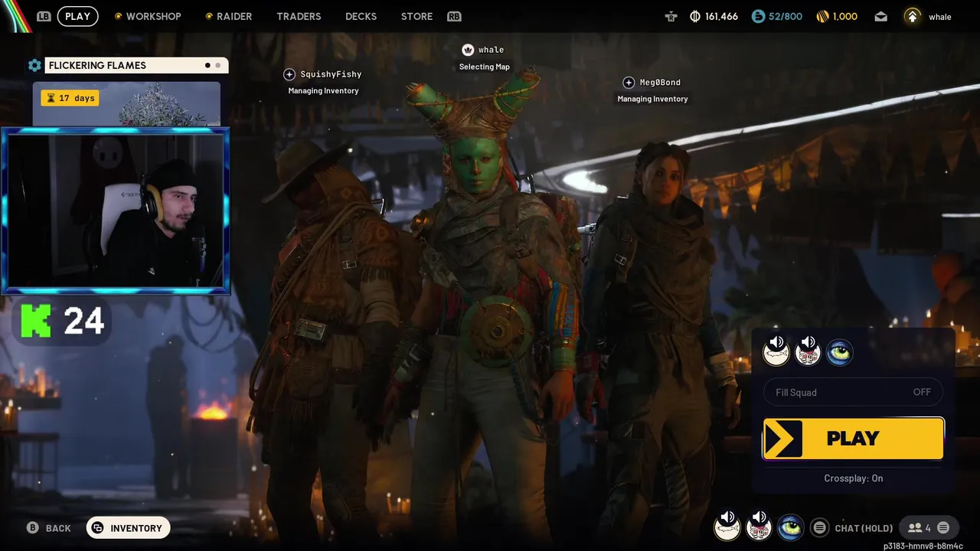
Task: Click the eye avatar in bottom bar
Action: point(790,527)
